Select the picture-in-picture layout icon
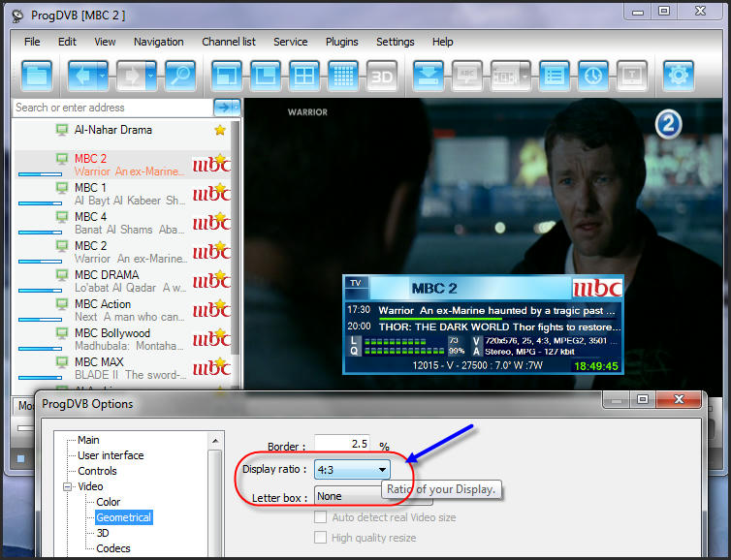The height and width of the screenshot is (560, 731). pyautogui.click(x=266, y=76)
